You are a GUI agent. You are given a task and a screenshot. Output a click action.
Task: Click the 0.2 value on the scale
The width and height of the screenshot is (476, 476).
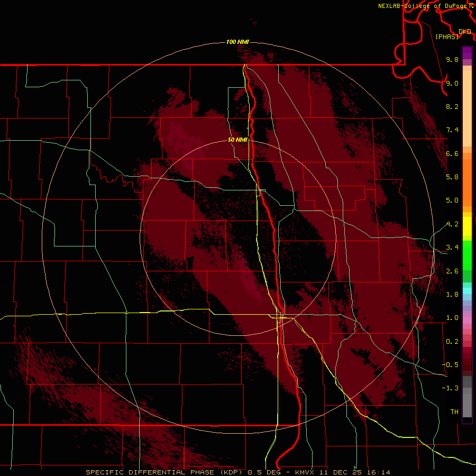tap(452, 342)
